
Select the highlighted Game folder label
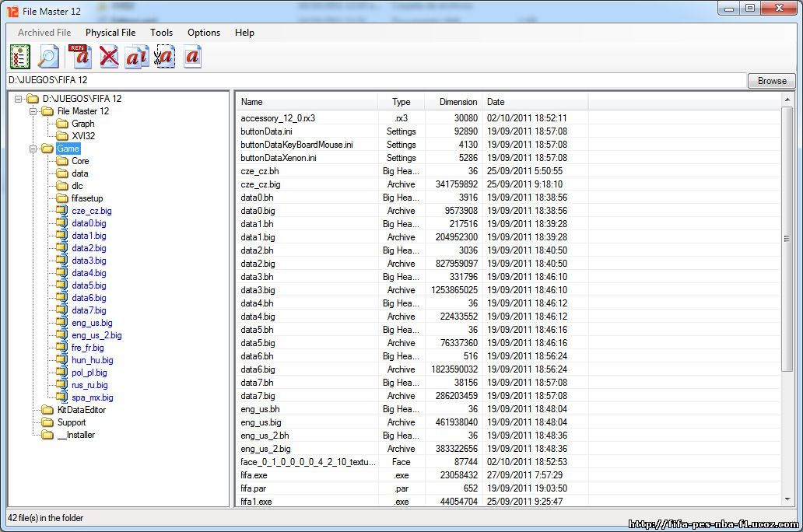click(68, 149)
